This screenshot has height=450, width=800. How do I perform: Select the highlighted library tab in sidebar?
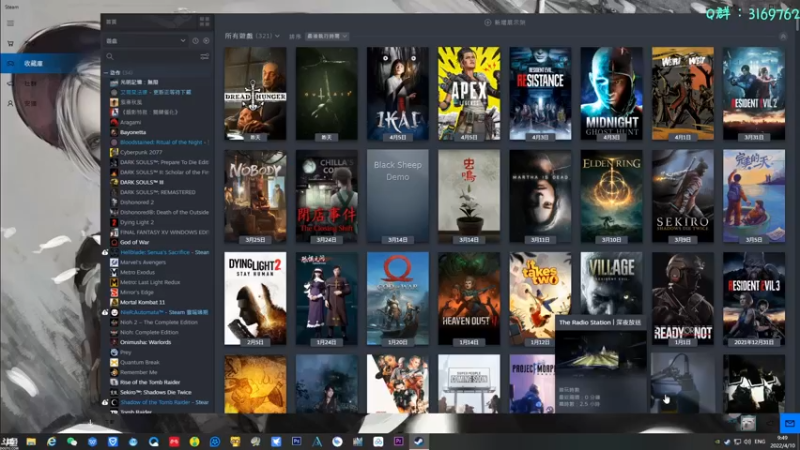pos(50,63)
